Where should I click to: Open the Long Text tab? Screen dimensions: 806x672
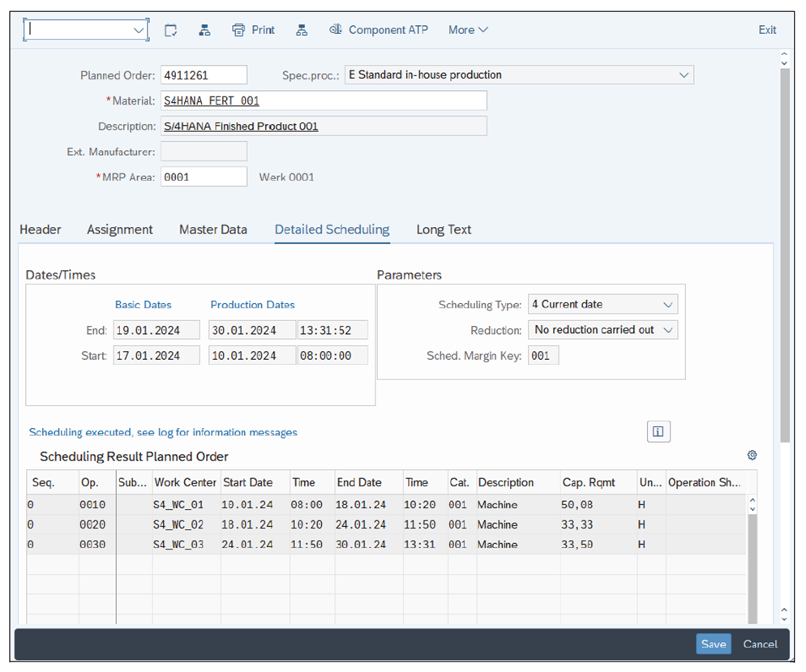tap(443, 229)
